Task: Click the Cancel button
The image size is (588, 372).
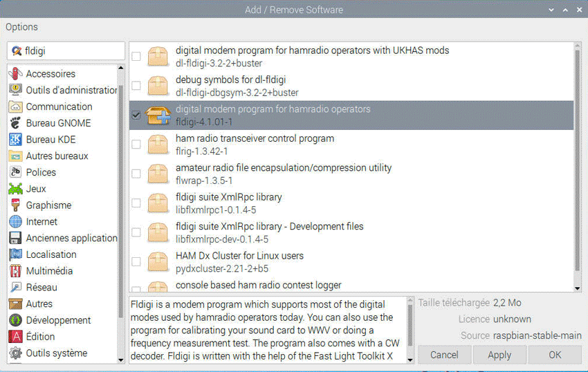Action: click(444, 355)
